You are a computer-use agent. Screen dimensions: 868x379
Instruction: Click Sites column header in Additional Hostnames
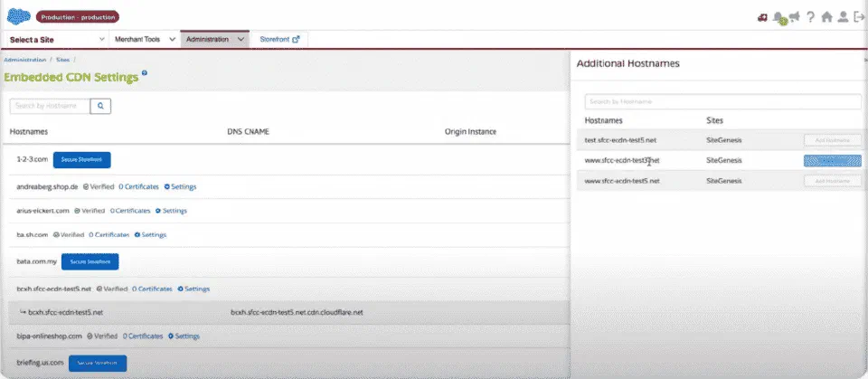[x=714, y=120]
